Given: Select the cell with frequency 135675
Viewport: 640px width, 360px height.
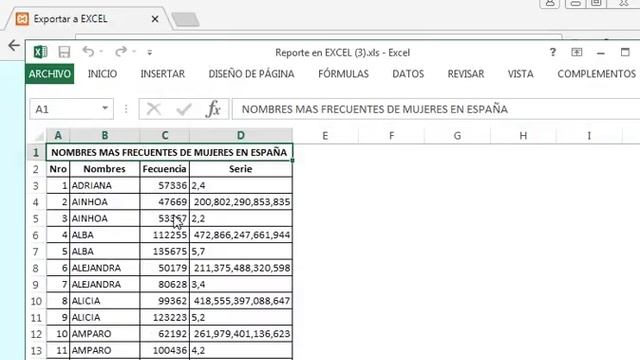Looking at the screenshot, I should (x=164, y=251).
